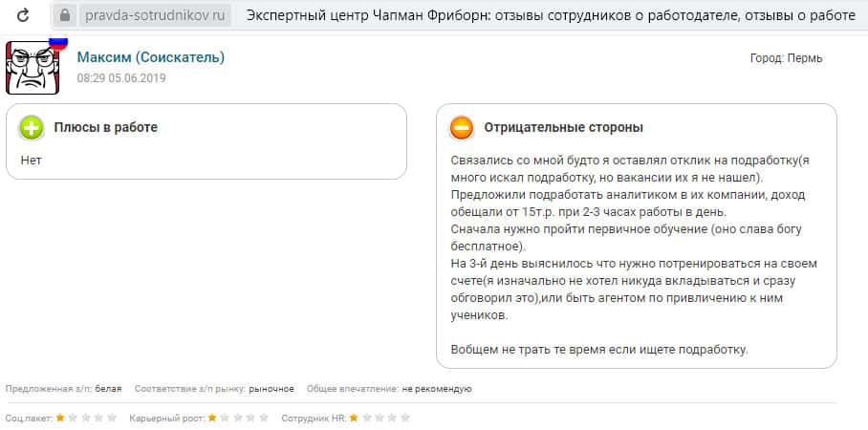
Task: Click the Город: Пермь label
Action: 786,58
